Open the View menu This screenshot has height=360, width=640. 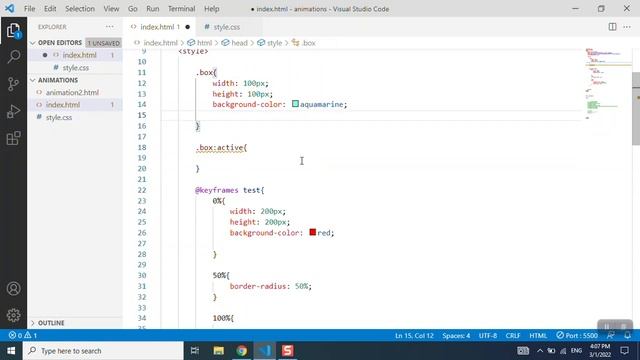pyautogui.click(x=111, y=9)
